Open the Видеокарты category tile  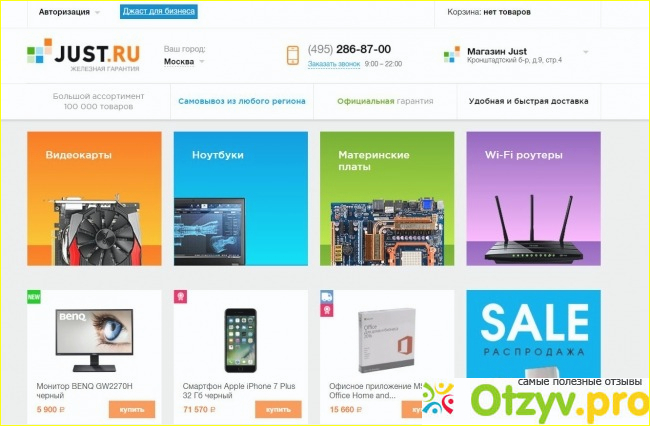(x=94, y=198)
